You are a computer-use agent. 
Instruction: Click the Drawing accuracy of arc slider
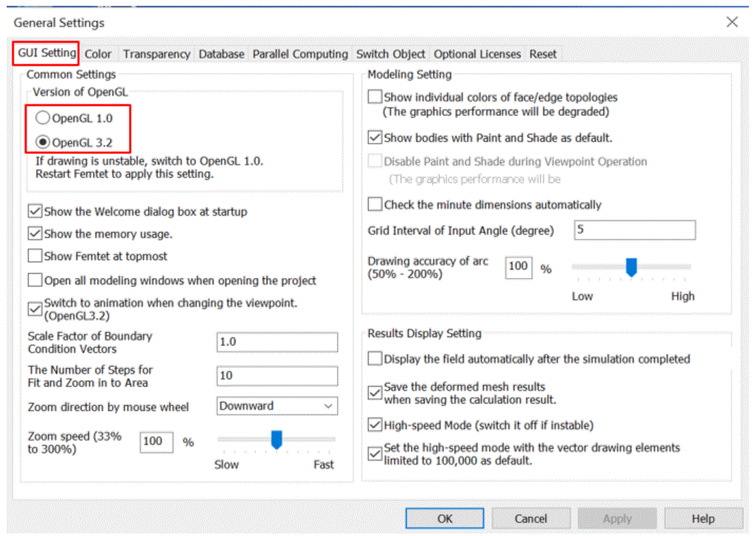click(x=631, y=267)
